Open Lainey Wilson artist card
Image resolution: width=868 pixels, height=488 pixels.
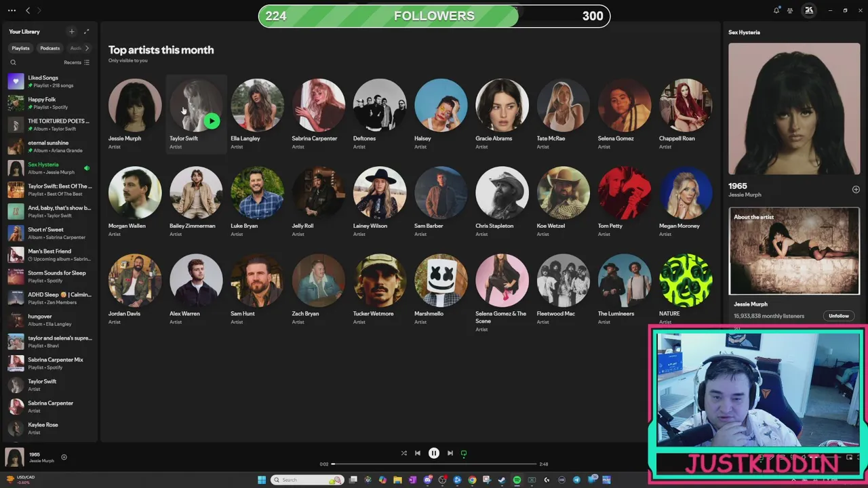point(379,201)
